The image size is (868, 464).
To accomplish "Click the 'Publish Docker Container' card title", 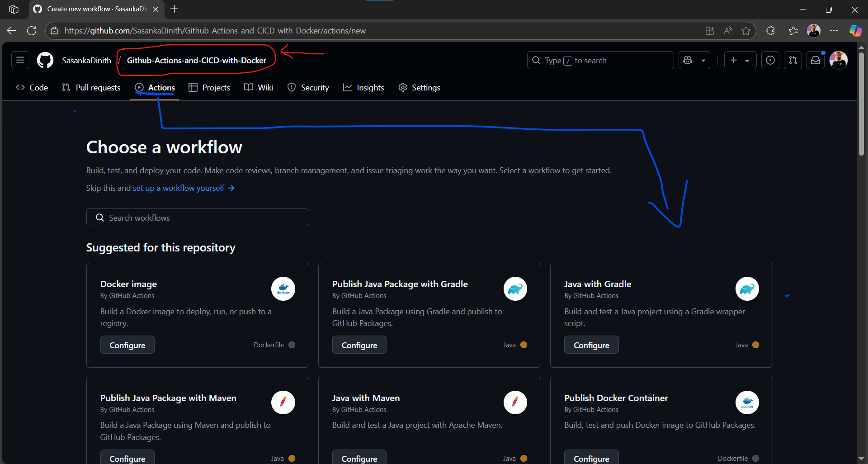I will [616, 398].
